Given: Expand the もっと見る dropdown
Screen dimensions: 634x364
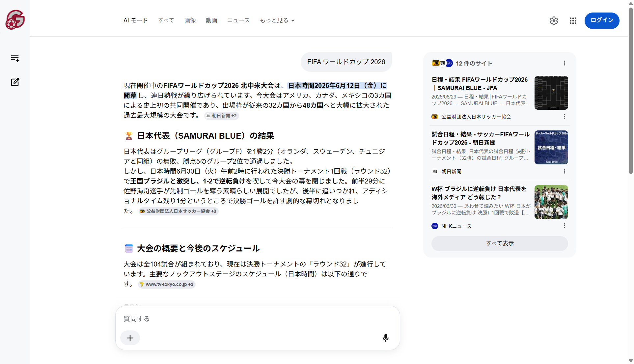Looking at the screenshot, I should coord(277,20).
